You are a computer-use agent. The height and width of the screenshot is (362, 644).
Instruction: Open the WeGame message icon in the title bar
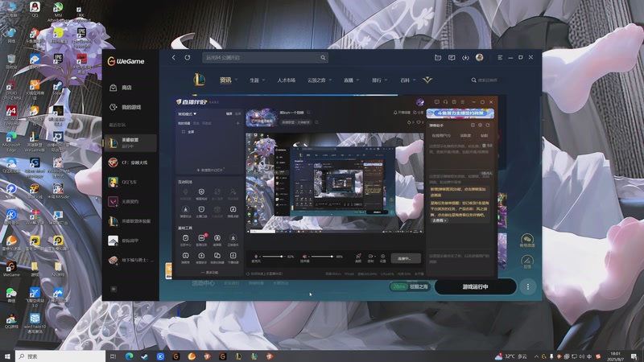452,58
